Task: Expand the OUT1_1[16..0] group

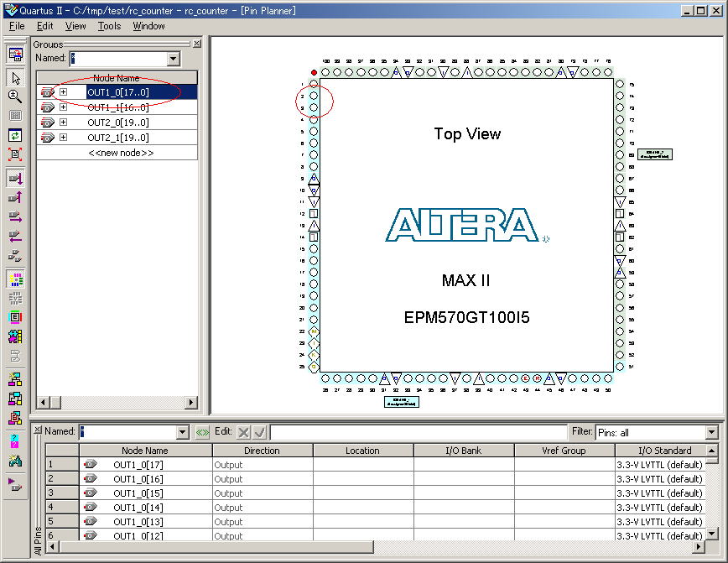Action: (x=63, y=107)
